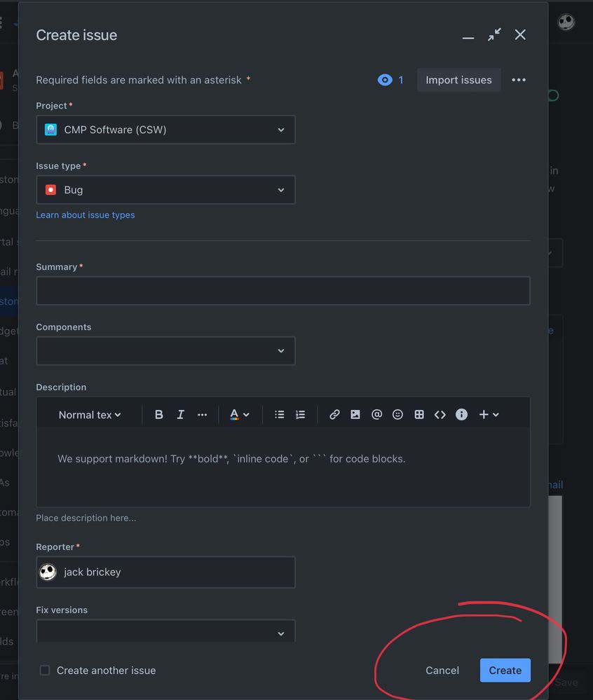Insert a table in description
This screenshot has width=593, height=700.
coord(419,415)
